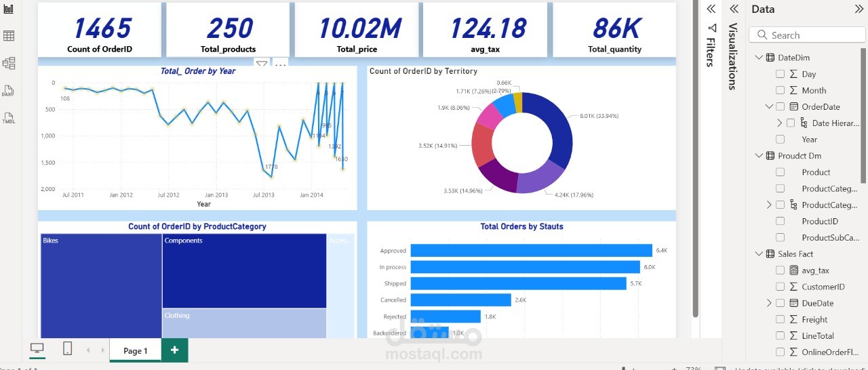Switch to Report view in left sidebar
The image size is (868, 370).
coord(9,9)
